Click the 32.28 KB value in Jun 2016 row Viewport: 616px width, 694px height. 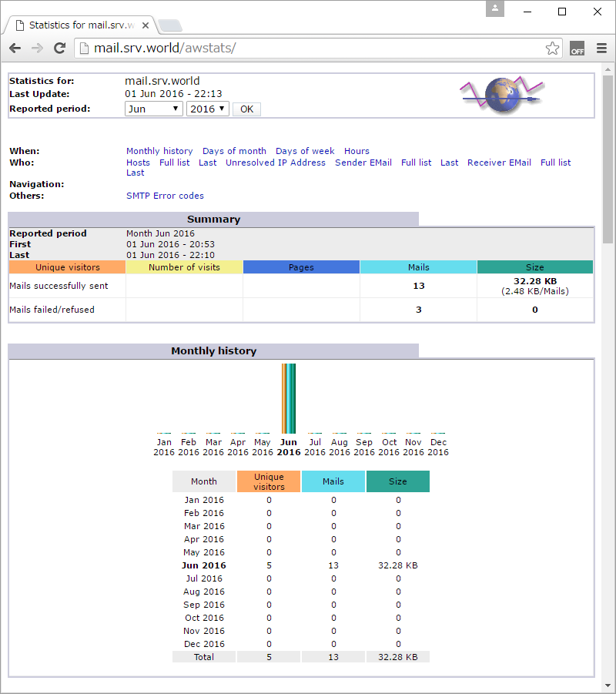[x=398, y=565]
